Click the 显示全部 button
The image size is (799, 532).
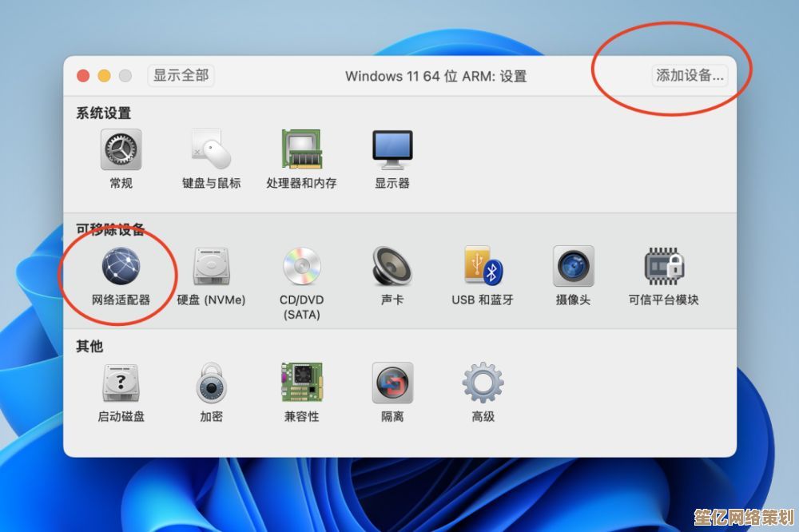tap(180, 76)
